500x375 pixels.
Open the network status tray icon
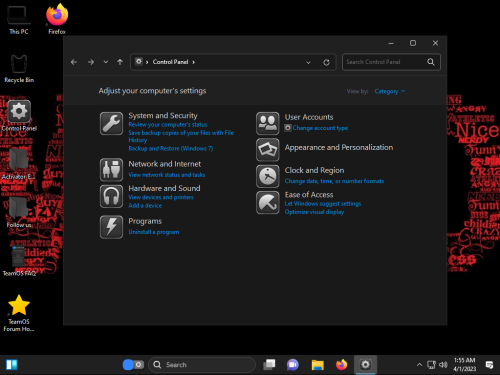click(x=431, y=365)
